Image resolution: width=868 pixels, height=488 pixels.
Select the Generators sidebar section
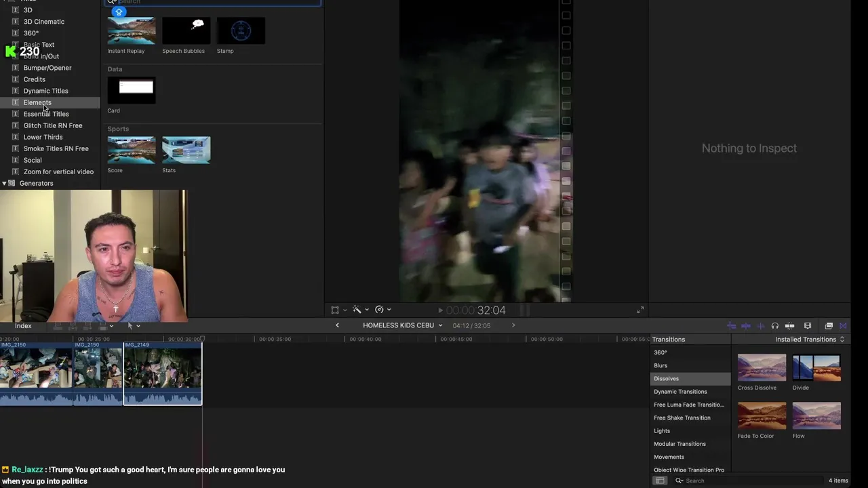point(36,183)
